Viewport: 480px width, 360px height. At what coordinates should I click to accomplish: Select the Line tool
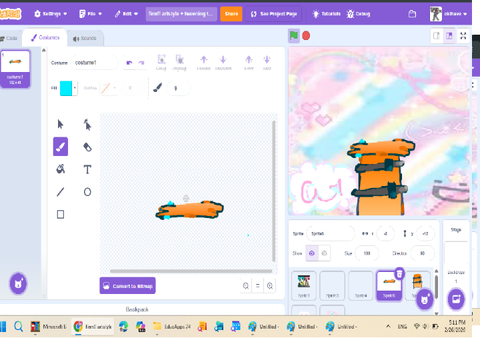pos(60,192)
